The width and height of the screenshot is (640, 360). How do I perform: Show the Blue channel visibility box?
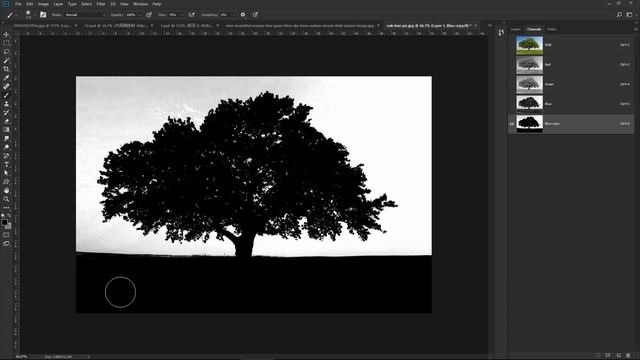pos(512,104)
